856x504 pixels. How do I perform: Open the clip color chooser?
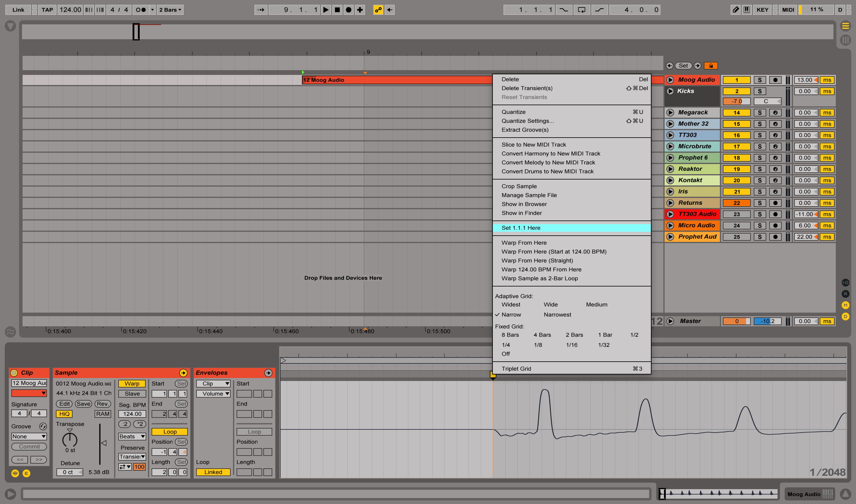[29, 393]
